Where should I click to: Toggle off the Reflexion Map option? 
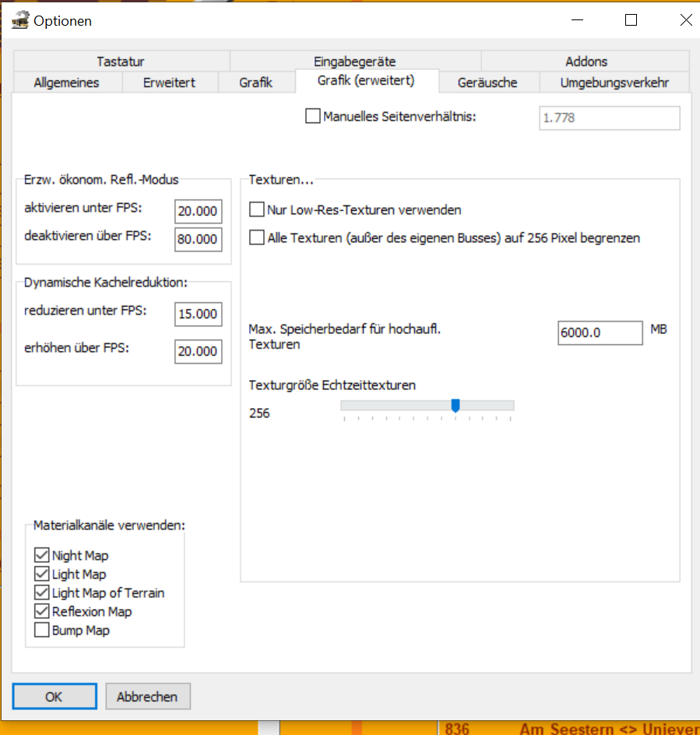pyautogui.click(x=42, y=612)
